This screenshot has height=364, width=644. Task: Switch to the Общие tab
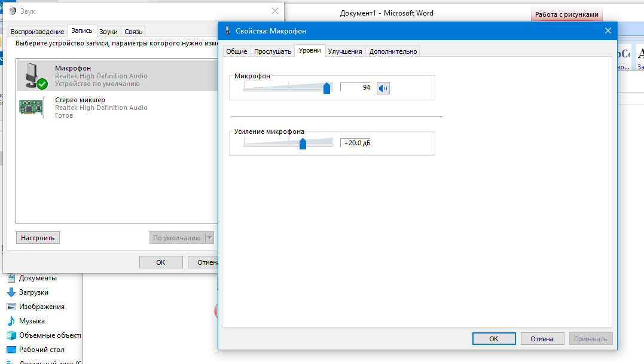[x=237, y=51]
